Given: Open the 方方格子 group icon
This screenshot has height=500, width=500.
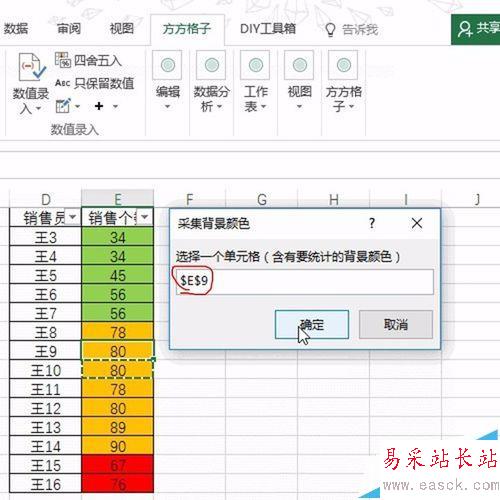Looking at the screenshot, I should (343, 65).
